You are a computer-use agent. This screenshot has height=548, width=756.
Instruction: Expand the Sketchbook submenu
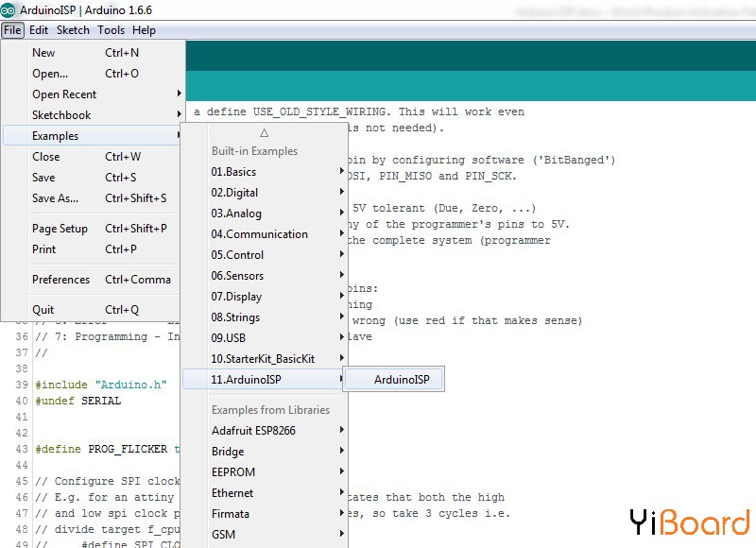point(94,114)
